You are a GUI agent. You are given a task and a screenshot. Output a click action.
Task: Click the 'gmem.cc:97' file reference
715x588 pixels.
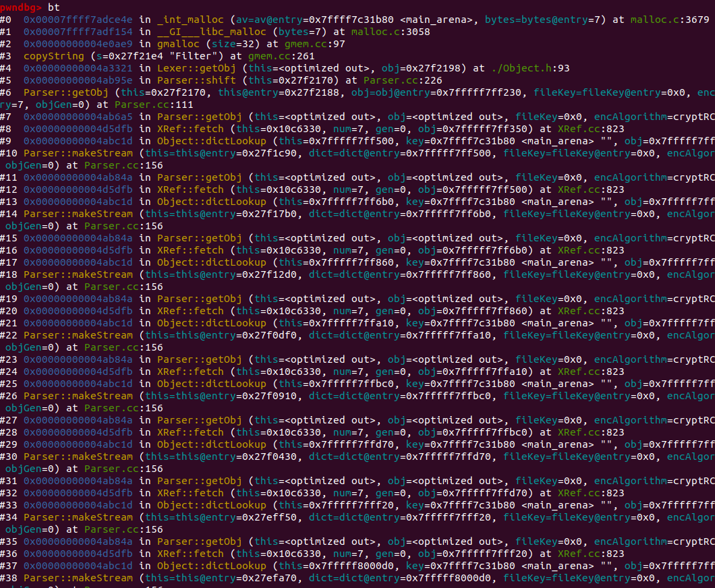[x=314, y=45]
